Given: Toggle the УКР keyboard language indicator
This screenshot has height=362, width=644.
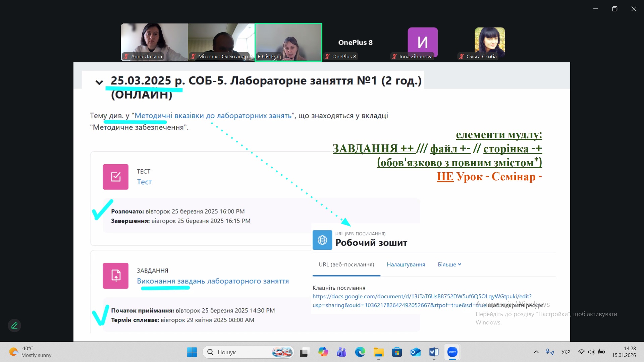Looking at the screenshot, I should [566, 352].
